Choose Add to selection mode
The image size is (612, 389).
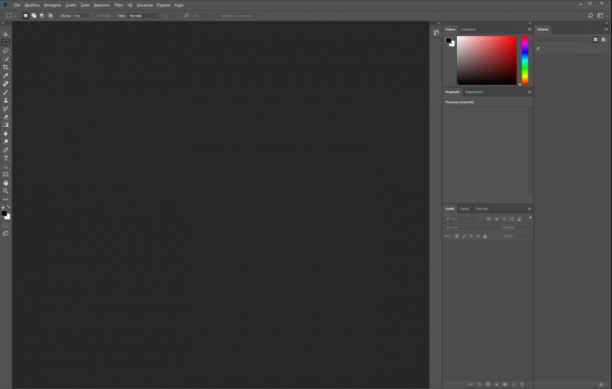[34, 16]
